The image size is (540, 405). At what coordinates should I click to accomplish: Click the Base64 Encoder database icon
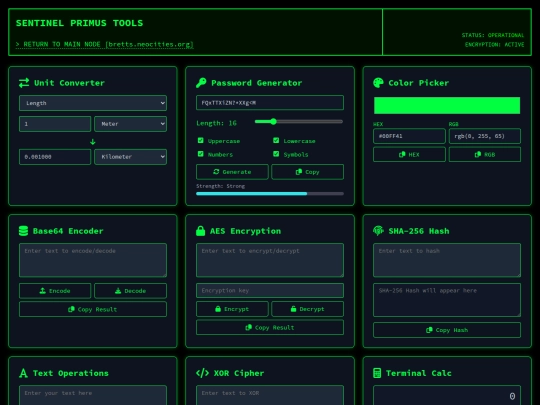23,231
